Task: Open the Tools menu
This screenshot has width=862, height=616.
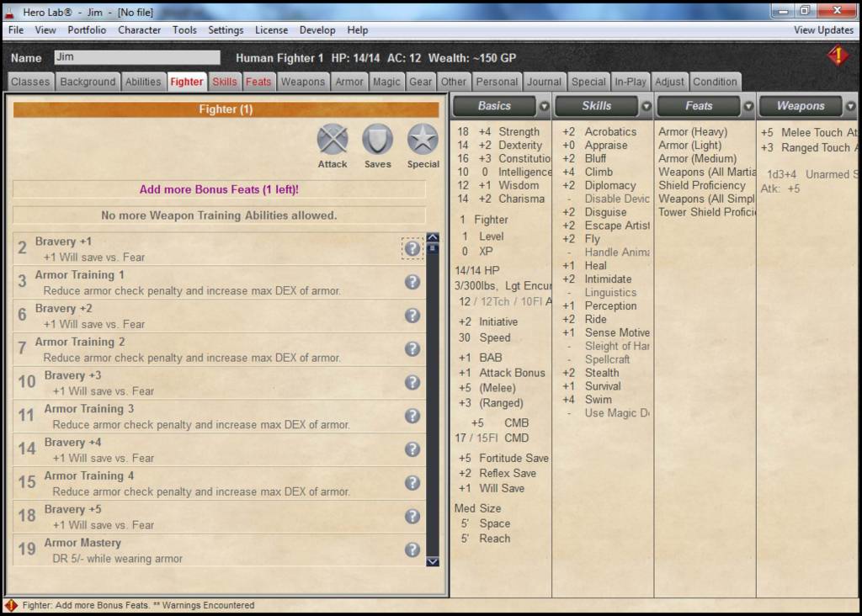Action: [184, 30]
